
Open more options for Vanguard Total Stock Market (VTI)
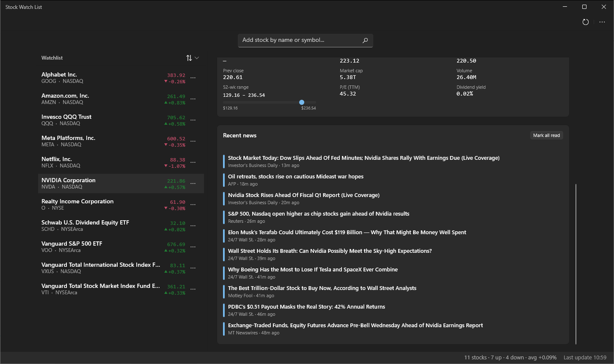(193, 289)
